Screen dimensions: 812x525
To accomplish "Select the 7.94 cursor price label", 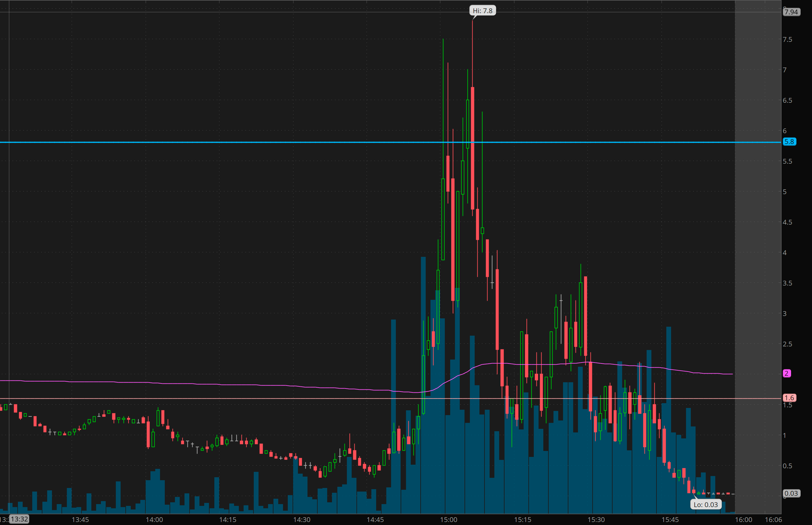I will tap(791, 12).
